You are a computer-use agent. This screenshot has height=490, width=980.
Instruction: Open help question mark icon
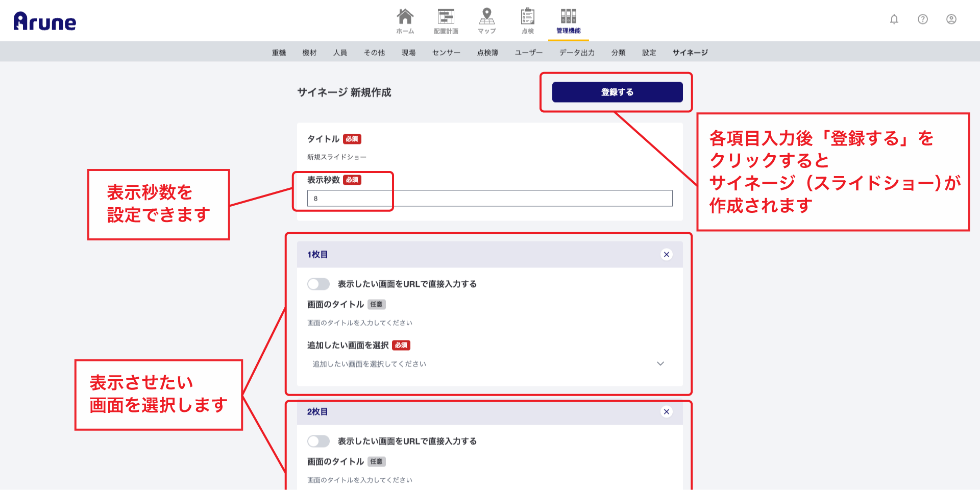click(923, 19)
